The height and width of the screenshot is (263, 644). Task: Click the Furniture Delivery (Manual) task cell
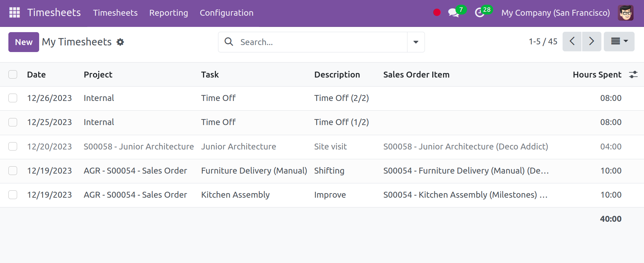[x=254, y=170]
